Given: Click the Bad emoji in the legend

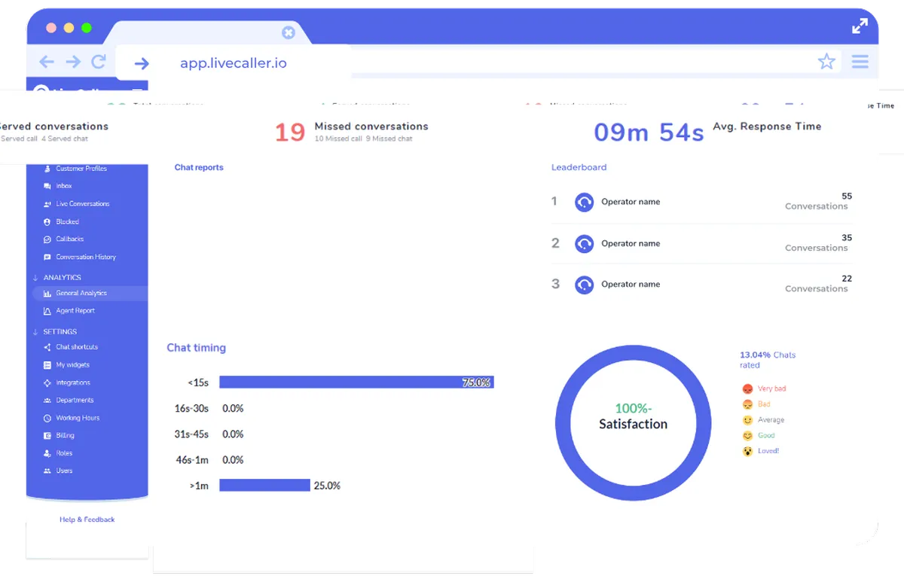Looking at the screenshot, I should click(747, 405).
